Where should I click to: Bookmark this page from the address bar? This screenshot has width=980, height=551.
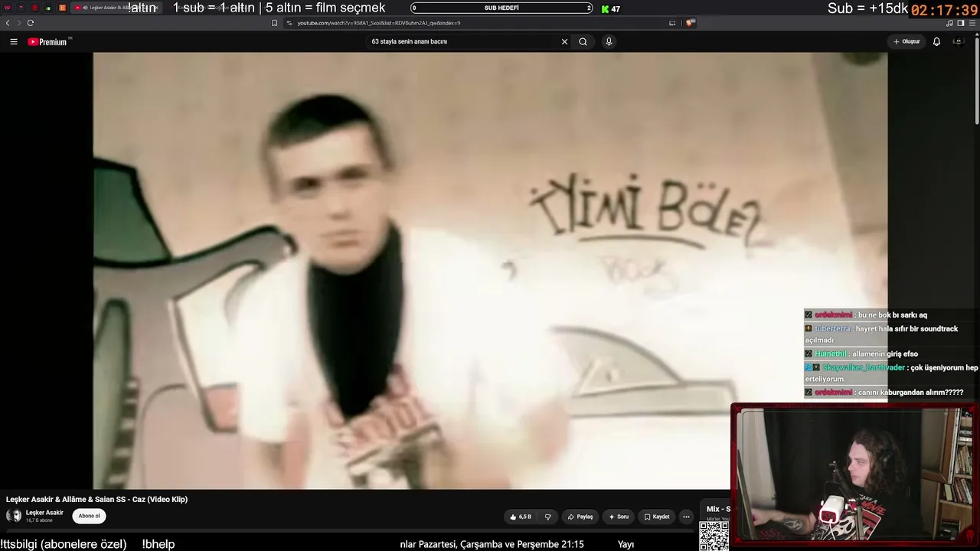coord(274,23)
